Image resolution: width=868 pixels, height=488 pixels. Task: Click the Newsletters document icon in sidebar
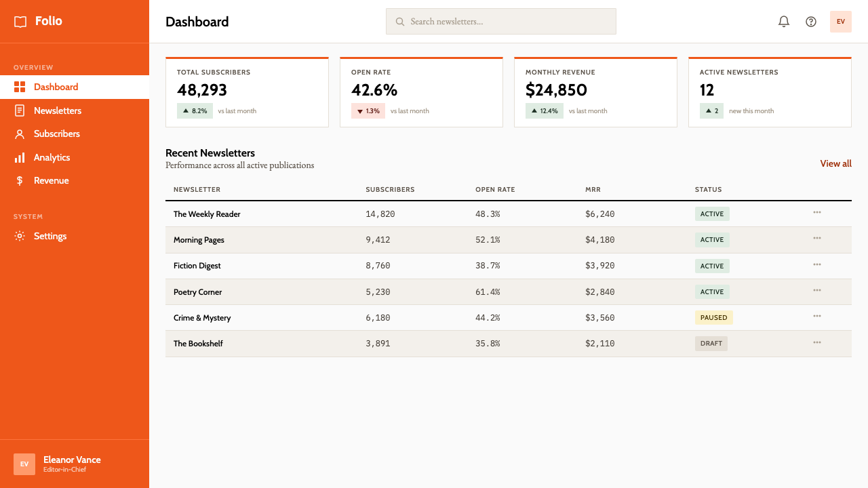pos(20,110)
